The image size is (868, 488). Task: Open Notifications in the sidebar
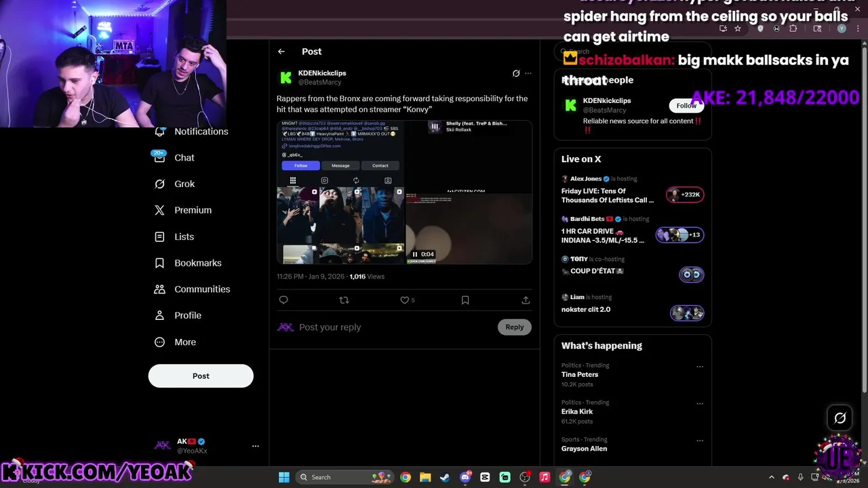[192, 131]
